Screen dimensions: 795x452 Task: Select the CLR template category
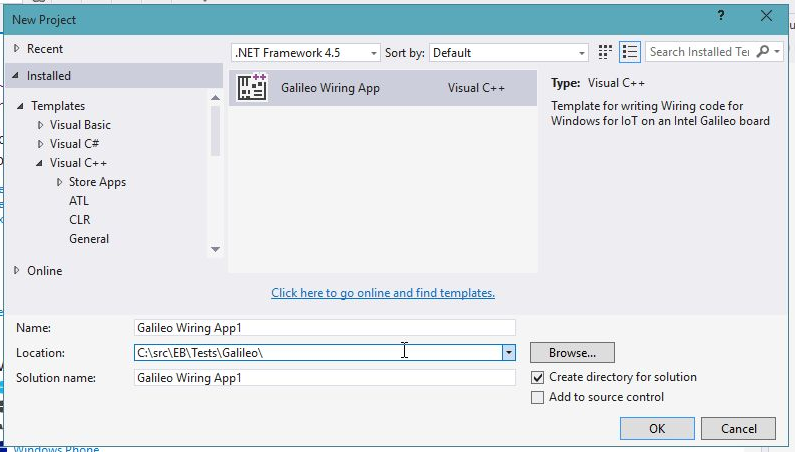(x=79, y=220)
